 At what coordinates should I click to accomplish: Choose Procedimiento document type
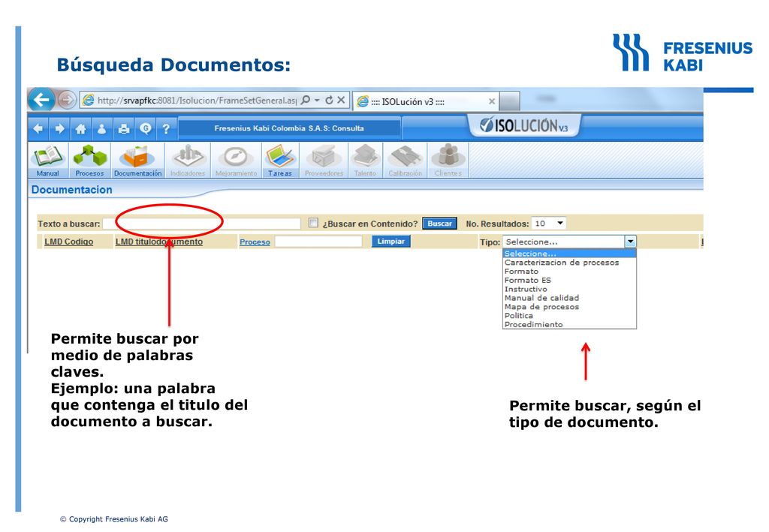tap(569, 324)
